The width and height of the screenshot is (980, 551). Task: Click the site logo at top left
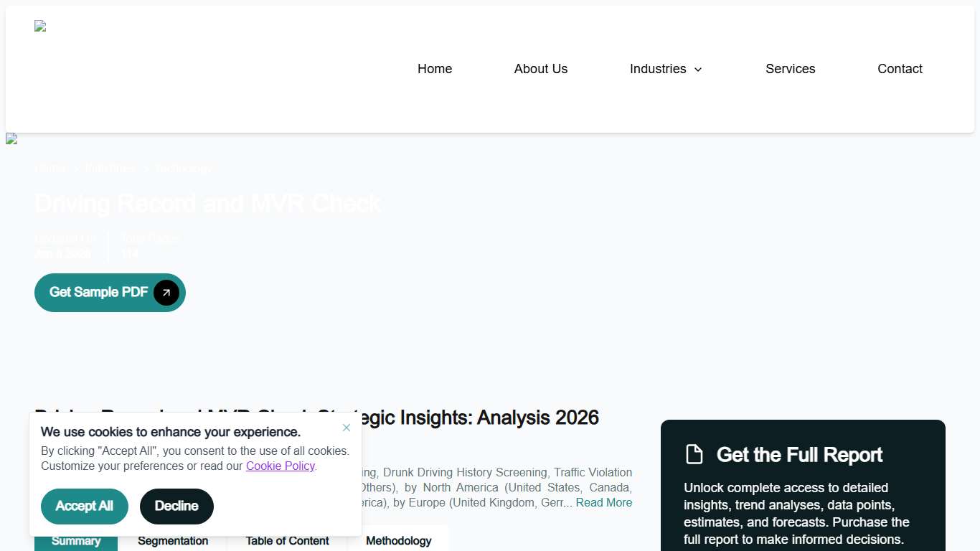point(39,26)
